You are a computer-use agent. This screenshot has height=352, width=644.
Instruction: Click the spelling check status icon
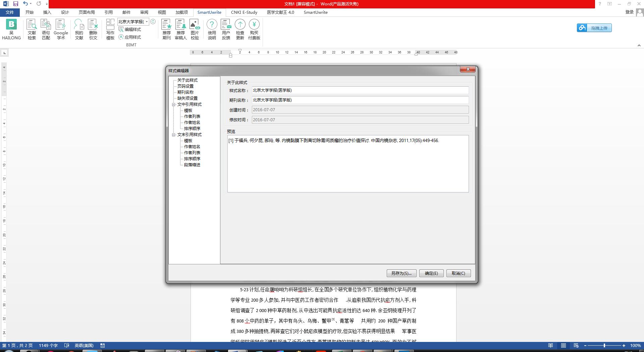point(66,345)
